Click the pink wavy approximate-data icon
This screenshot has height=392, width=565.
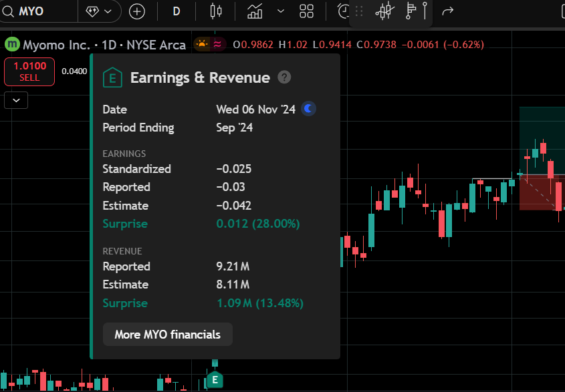tap(217, 45)
